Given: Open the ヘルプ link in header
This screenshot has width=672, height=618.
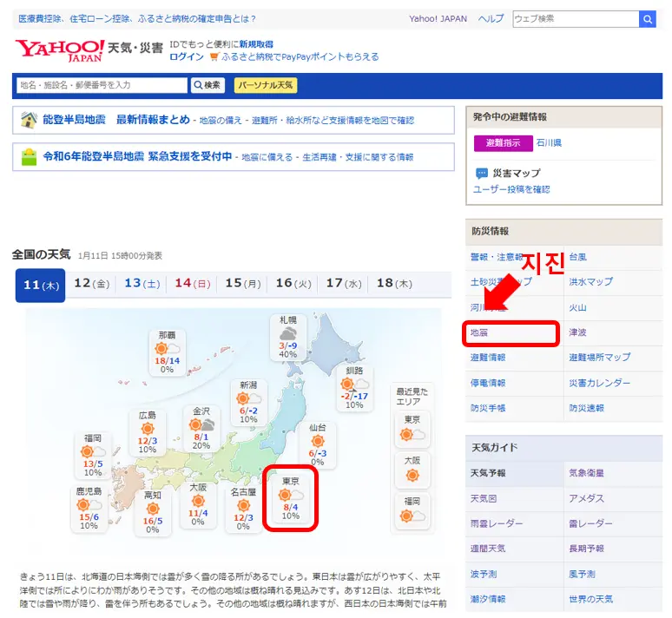Looking at the screenshot, I should point(491,19).
